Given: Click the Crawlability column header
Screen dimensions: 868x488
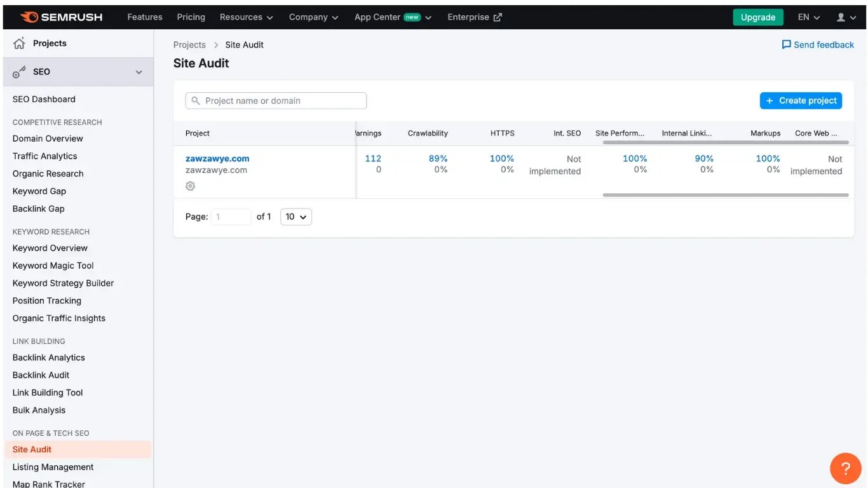Looking at the screenshot, I should pyautogui.click(x=428, y=133).
